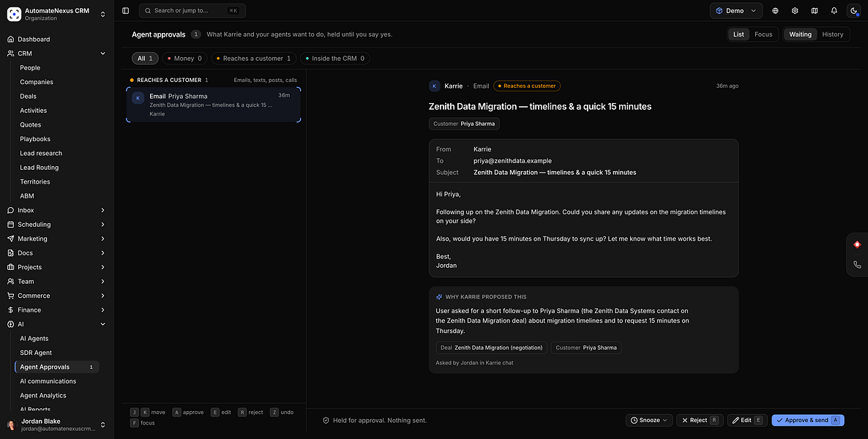Filter by Reaches a customer chip
868x439 pixels.
tap(253, 58)
